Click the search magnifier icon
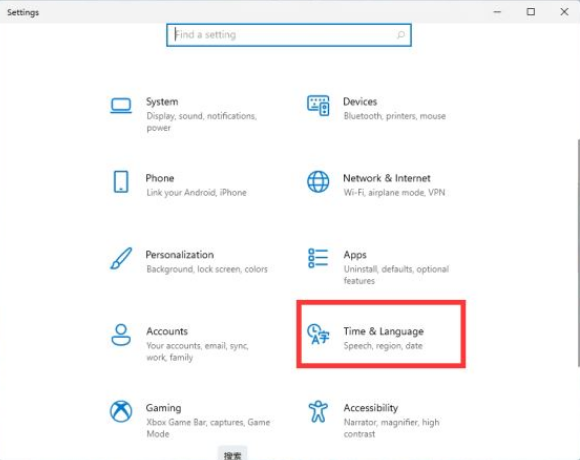 pyautogui.click(x=401, y=35)
